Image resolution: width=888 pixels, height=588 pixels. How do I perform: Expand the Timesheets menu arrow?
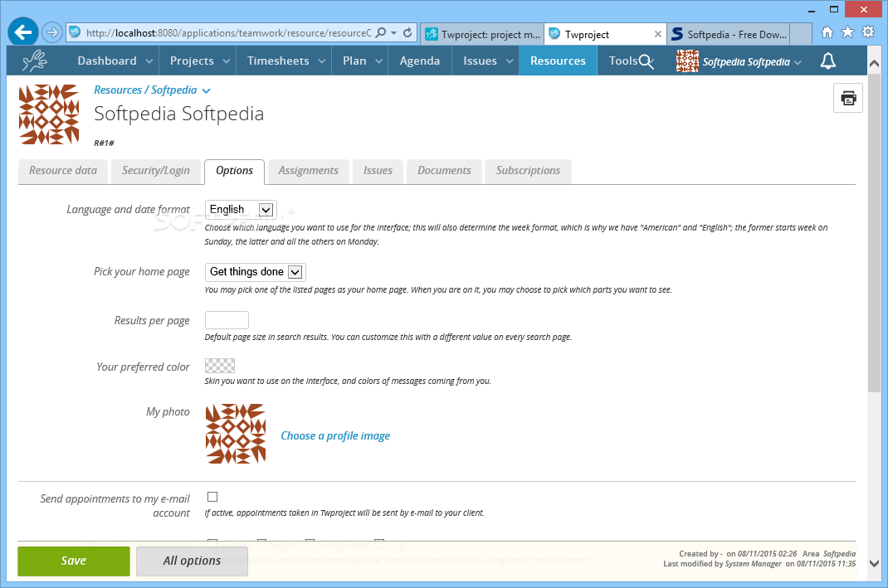click(322, 61)
